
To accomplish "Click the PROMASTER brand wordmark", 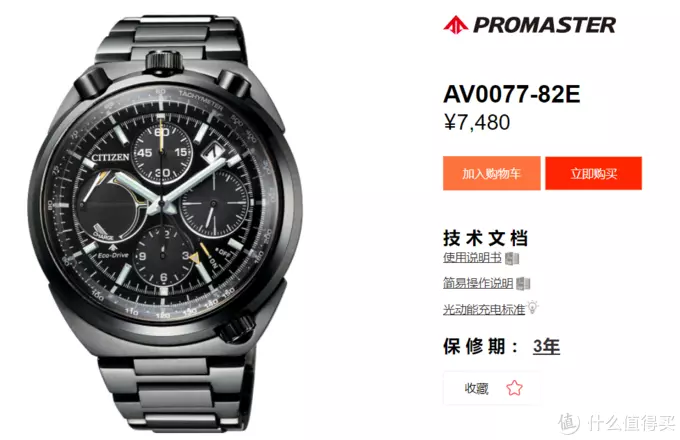I will [x=544, y=25].
